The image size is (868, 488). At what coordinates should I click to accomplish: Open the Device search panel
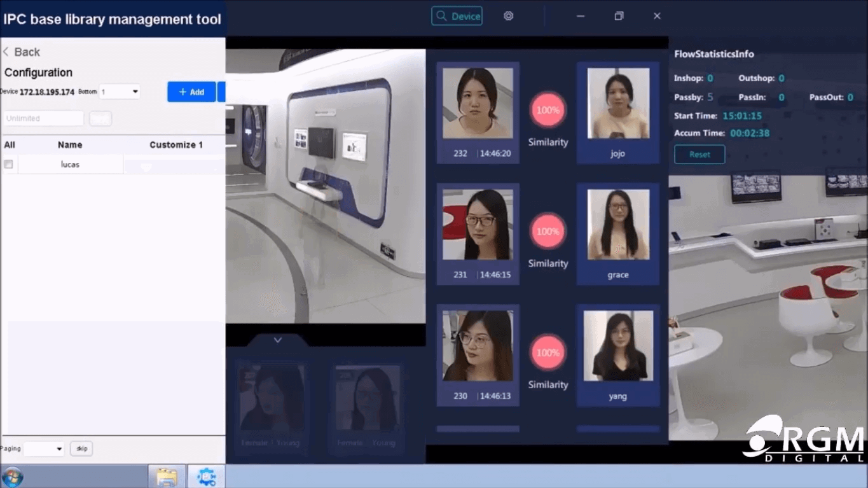click(457, 16)
